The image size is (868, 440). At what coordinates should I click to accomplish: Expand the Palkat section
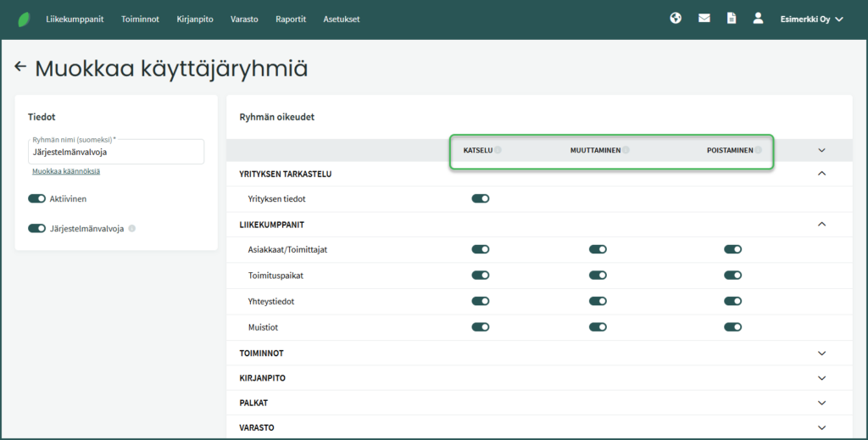point(821,403)
